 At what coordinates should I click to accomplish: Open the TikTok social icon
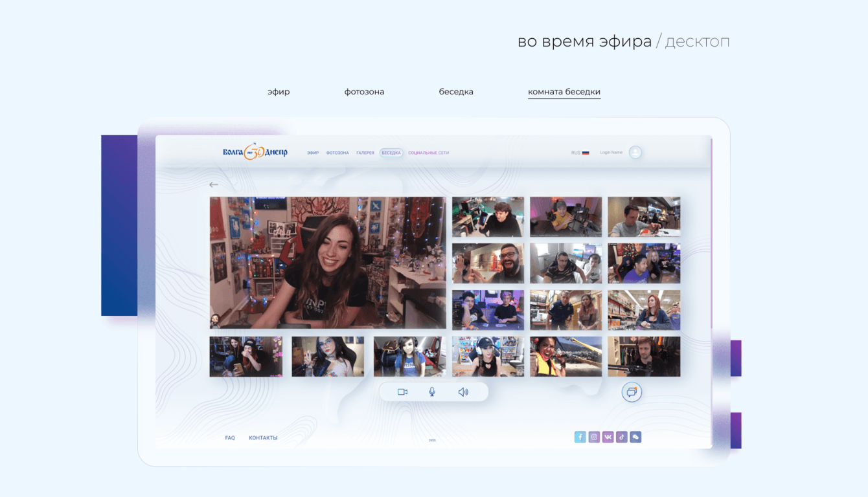622,437
